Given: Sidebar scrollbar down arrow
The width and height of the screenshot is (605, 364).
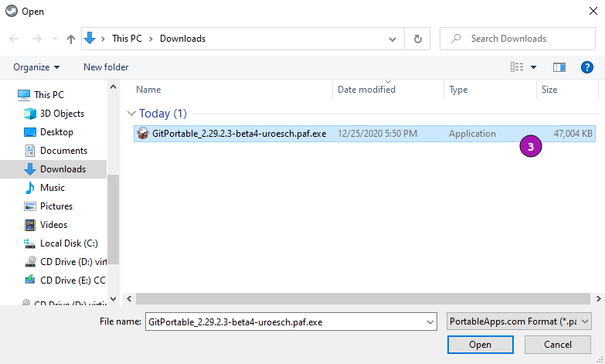Looking at the screenshot, I should tap(113, 299).
